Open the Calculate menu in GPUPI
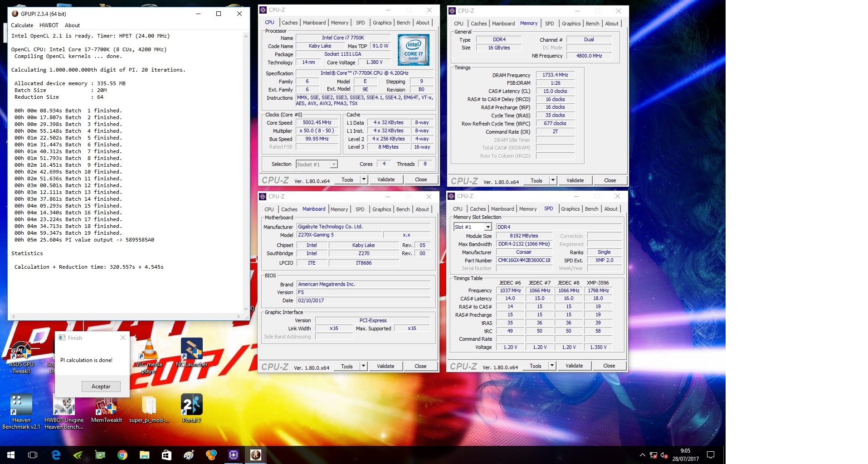 [x=22, y=25]
